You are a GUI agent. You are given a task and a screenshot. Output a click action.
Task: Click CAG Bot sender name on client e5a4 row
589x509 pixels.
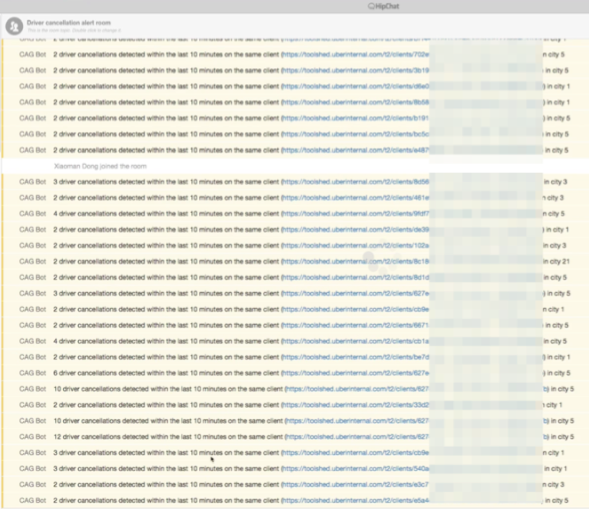coord(33,500)
